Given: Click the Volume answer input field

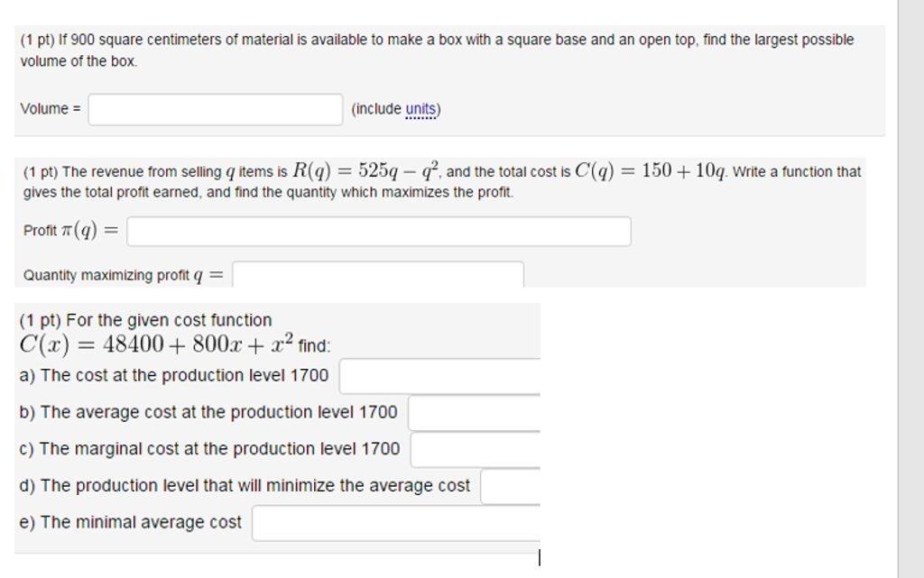Looking at the screenshot, I should click(x=214, y=108).
